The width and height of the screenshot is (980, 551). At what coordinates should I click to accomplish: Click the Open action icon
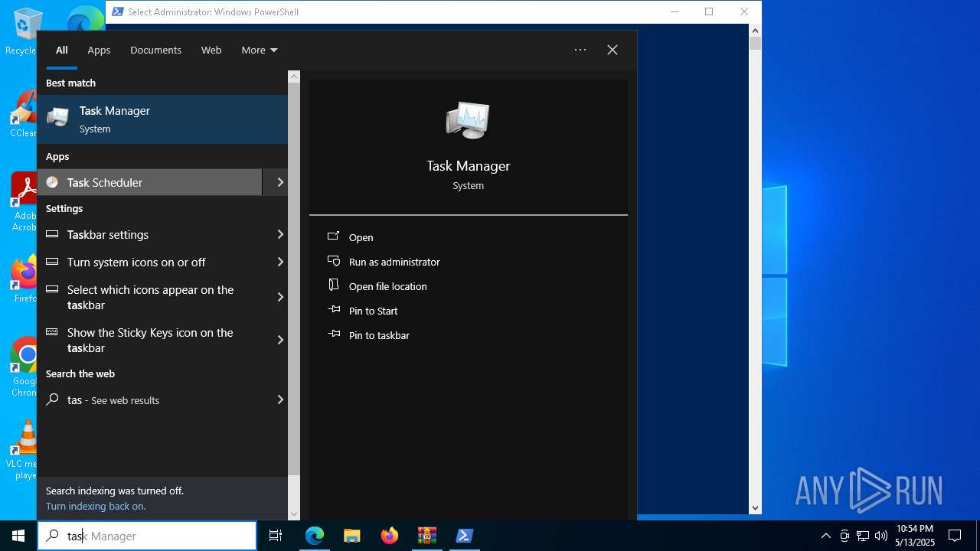pos(334,236)
